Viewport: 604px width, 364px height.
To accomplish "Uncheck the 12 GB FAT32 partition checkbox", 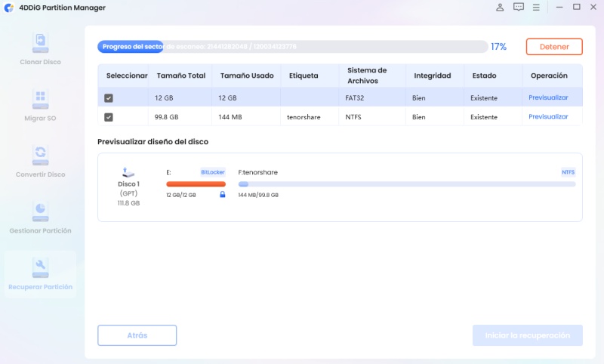I will 109,98.
